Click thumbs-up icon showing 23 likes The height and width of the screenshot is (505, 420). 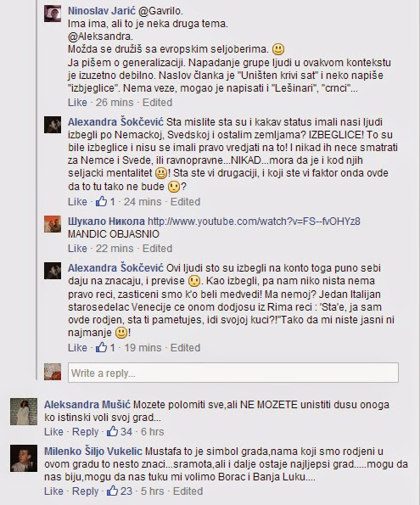click(x=112, y=491)
